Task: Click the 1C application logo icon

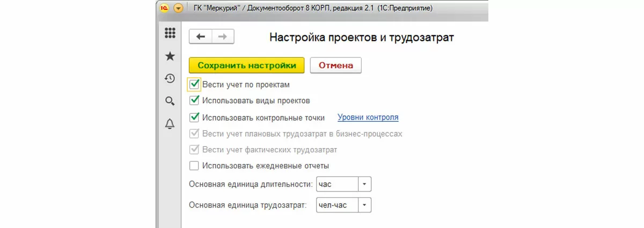Action: (165, 8)
